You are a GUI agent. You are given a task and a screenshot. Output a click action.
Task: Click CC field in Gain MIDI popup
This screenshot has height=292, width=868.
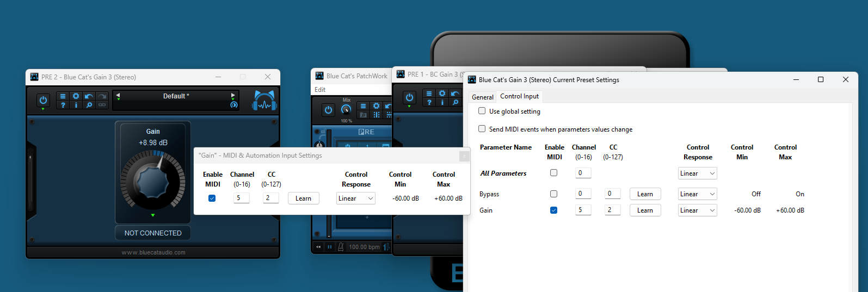point(271,198)
